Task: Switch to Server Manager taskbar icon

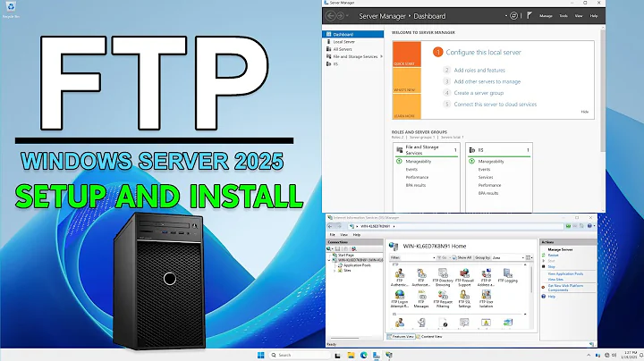Action: (x=377, y=356)
